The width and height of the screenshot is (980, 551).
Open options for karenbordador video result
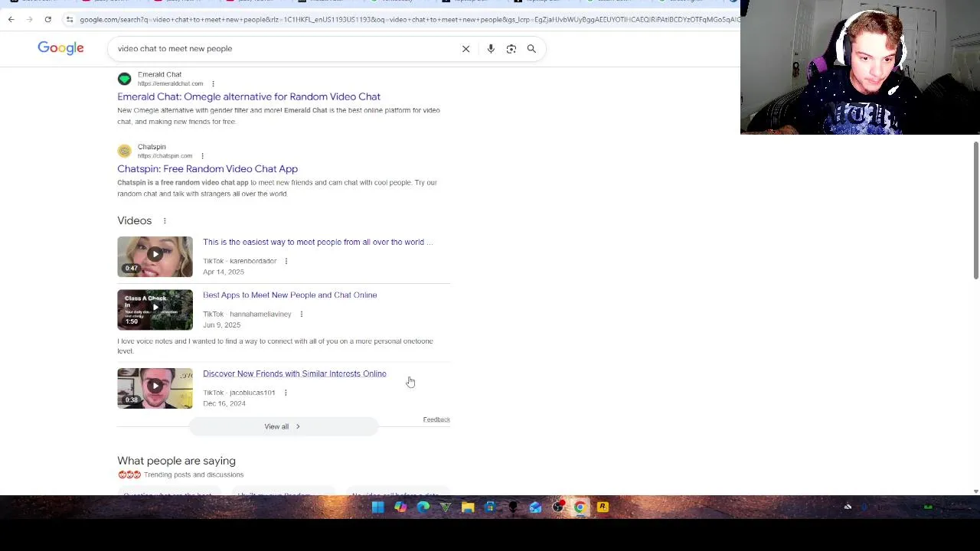(286, 261)
